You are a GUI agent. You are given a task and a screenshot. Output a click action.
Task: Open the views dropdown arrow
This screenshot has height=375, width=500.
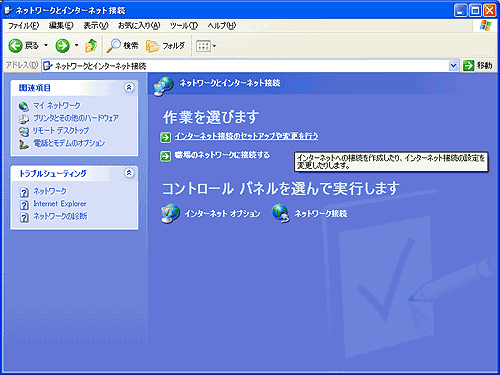[214, 46]
